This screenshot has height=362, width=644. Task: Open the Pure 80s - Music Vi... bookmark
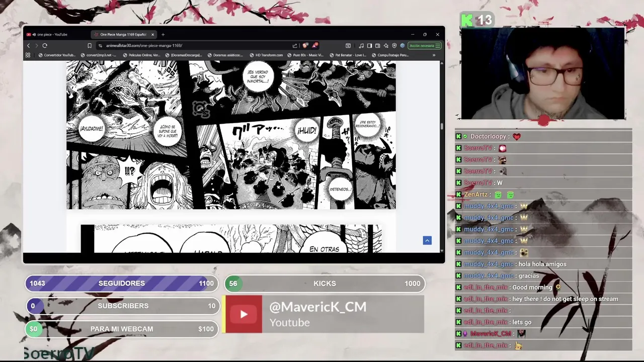pos(305,55)
